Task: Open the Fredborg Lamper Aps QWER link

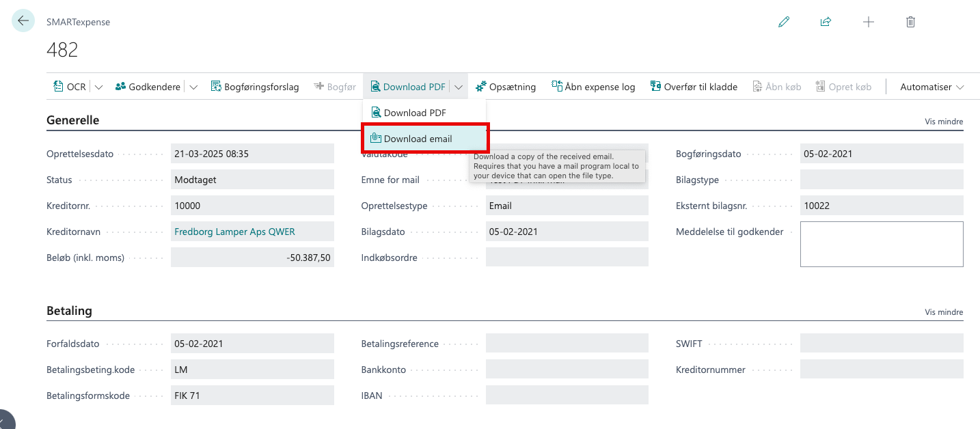Action: (234, 232)
